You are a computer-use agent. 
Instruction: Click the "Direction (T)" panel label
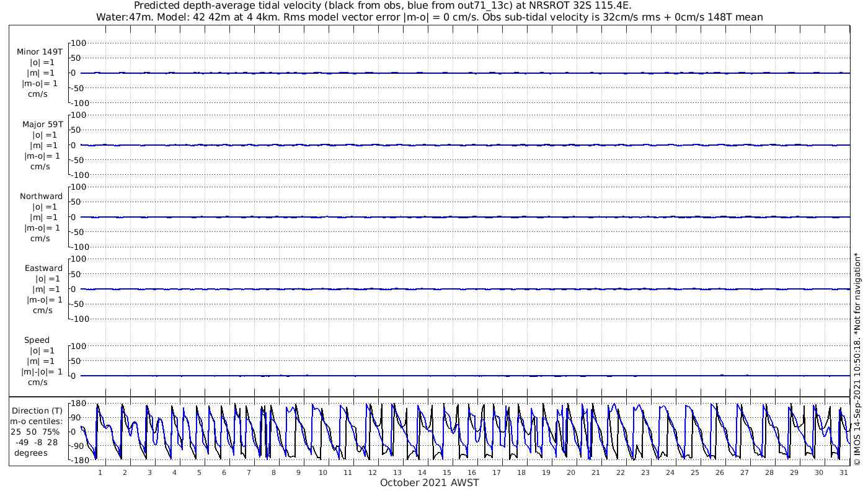coord(38,410)
